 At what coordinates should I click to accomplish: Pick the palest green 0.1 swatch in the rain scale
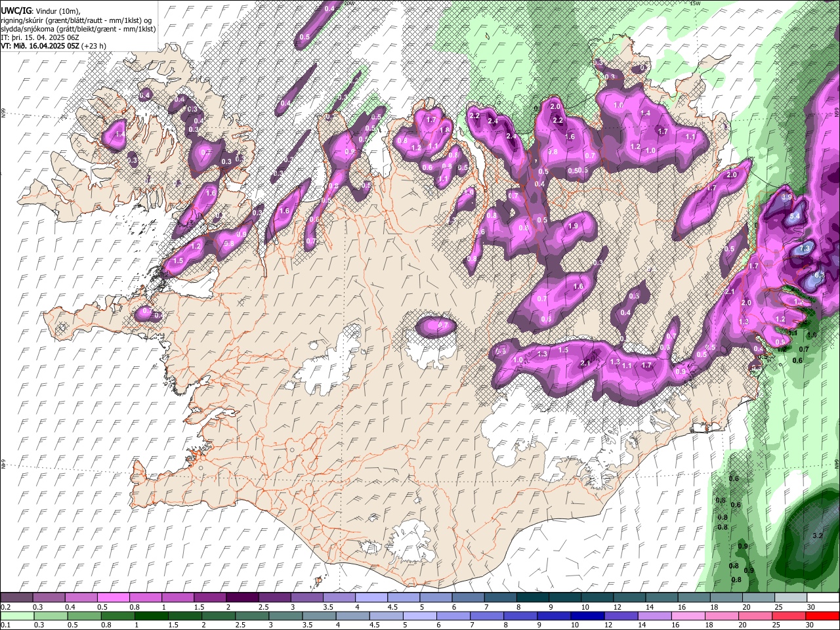coord(17,616)
